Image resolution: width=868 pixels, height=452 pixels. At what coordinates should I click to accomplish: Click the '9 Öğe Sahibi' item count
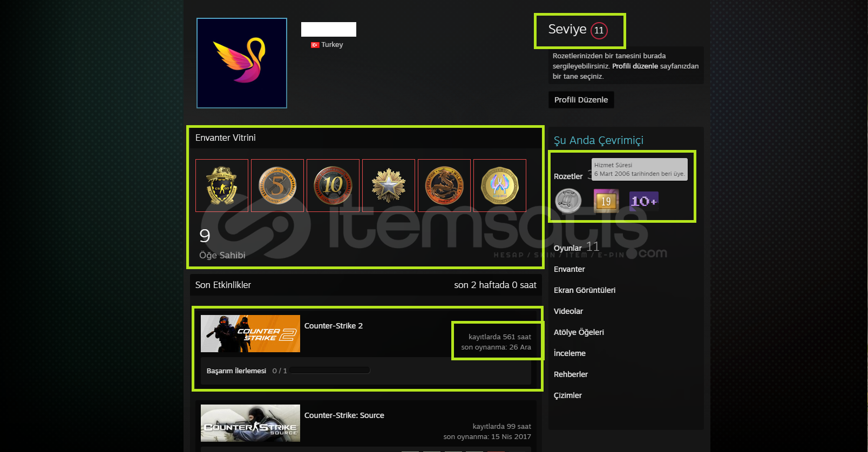(222, 244)
